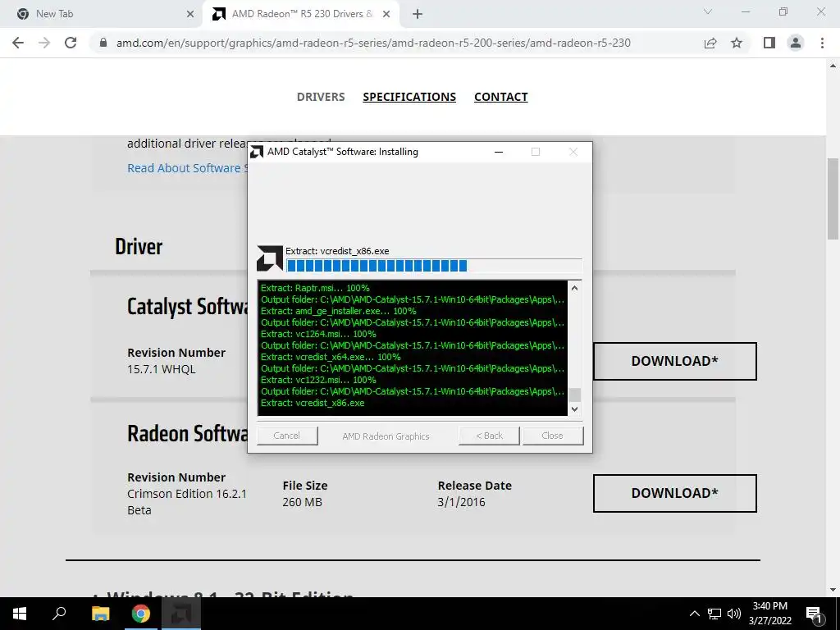Click the browser forward arrow
840x630 pixels.
pos(44,43)
